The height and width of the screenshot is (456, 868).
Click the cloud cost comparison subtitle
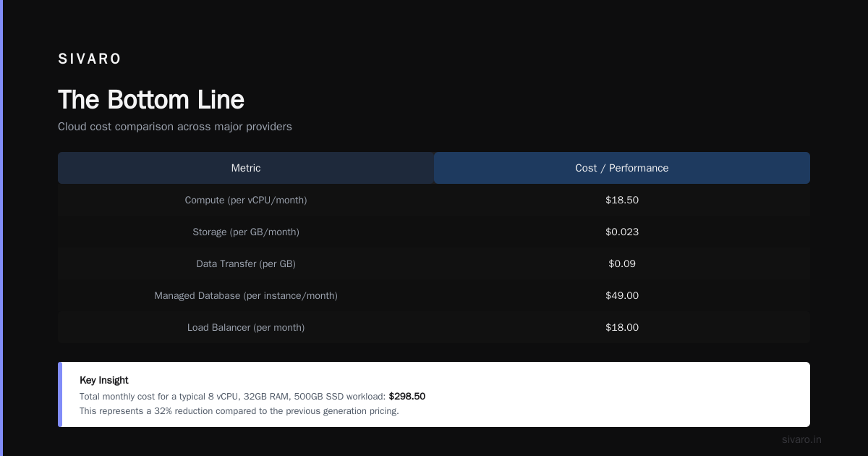175,127
